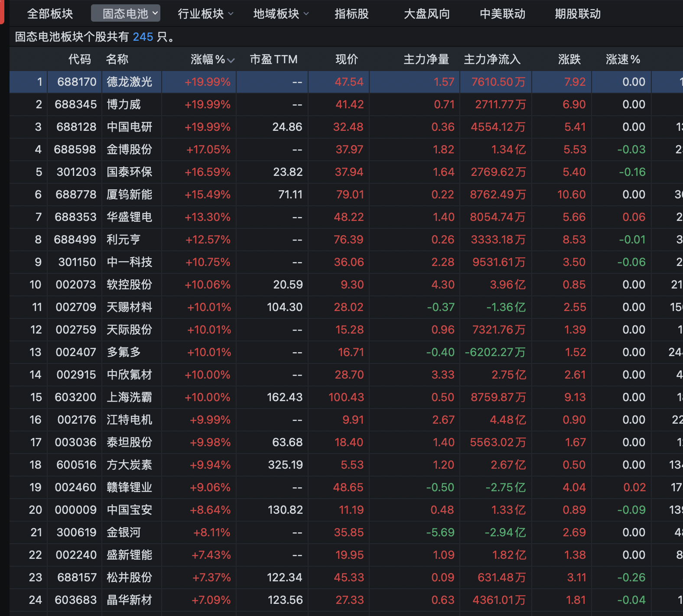
Task: Select stock name 中国宝安
Action: tap(130, 510)
